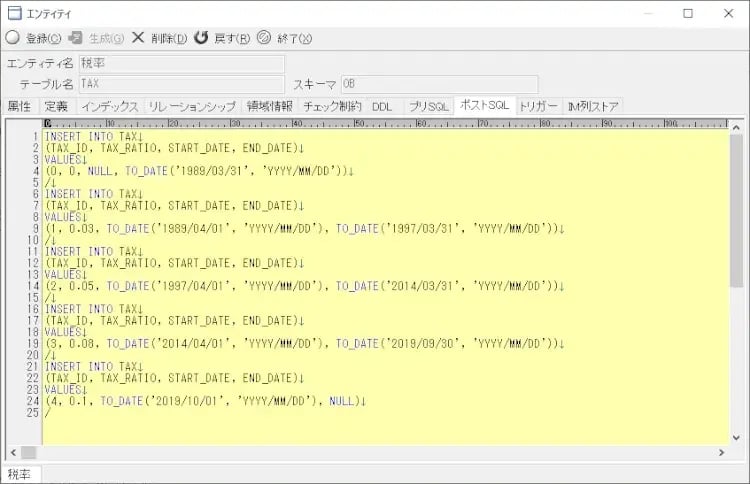Open the 定義 tab
750x484 pixels.
(x=56, y=106)
